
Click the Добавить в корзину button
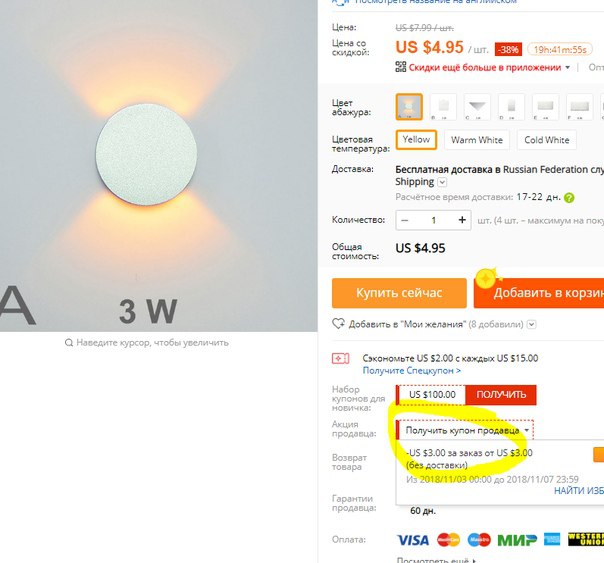(x=539, y=293)
